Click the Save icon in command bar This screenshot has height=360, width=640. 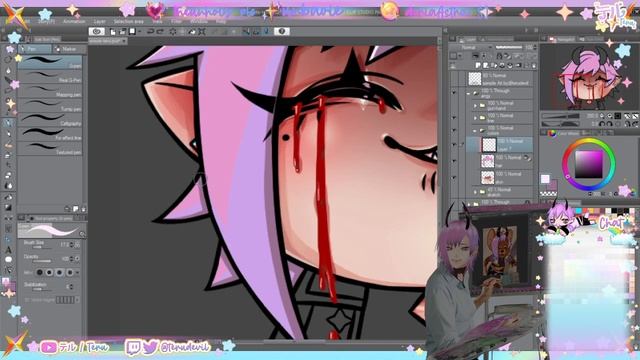(132, 31)
